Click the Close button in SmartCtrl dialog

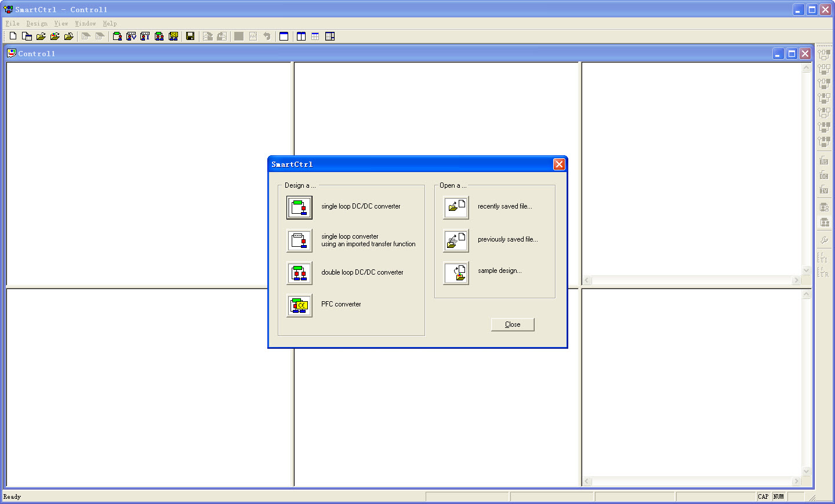pyautogui.click(x=513, y=324)
